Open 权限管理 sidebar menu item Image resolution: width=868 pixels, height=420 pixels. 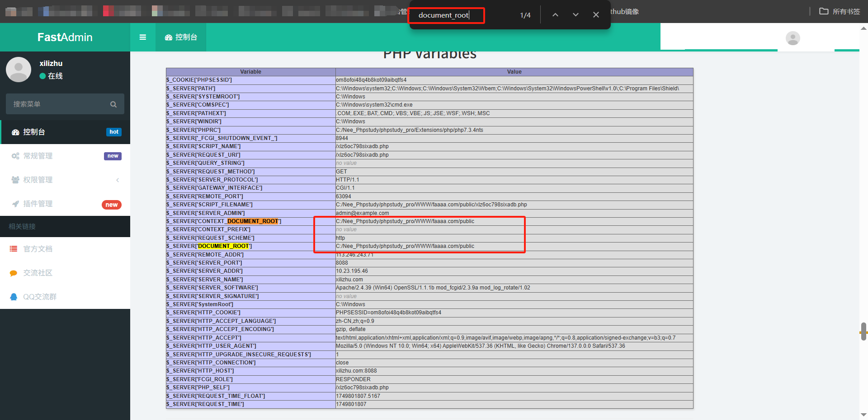(x=65, y=180)
